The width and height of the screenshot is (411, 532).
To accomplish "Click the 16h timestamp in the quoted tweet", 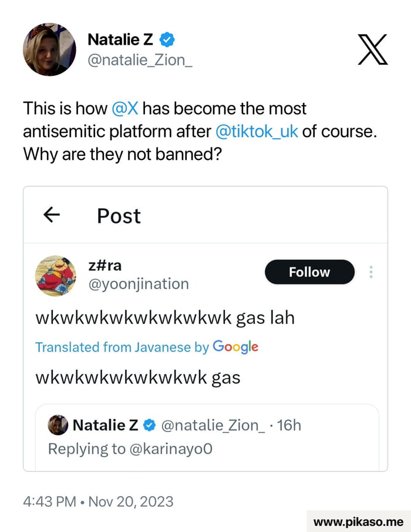I will coord(289,424).
